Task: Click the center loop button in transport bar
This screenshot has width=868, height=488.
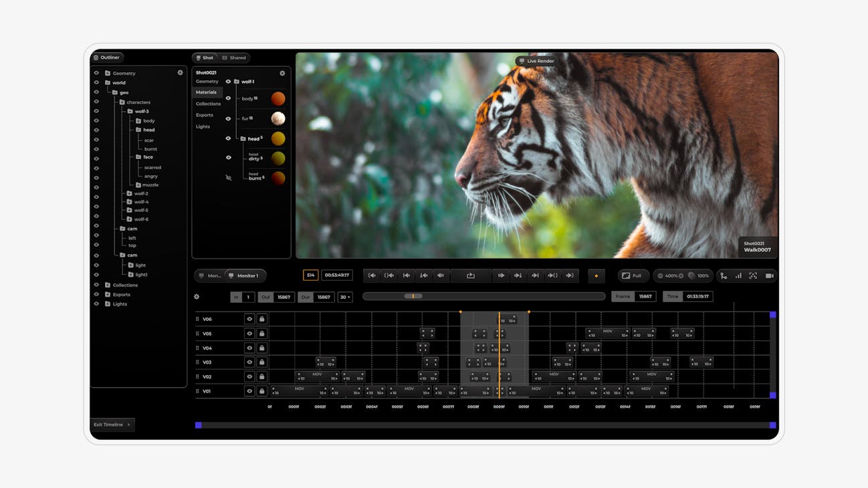Action: pos(471,275)
